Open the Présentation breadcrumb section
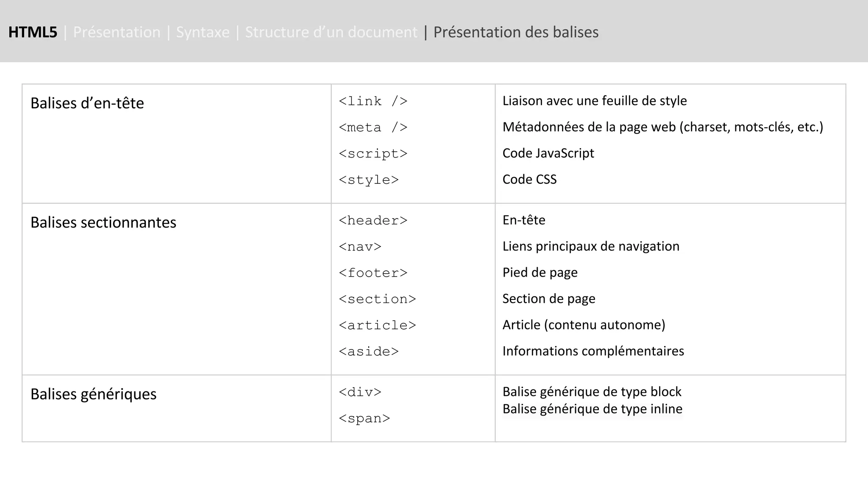868x488 pixels. [x=117, y=32]
